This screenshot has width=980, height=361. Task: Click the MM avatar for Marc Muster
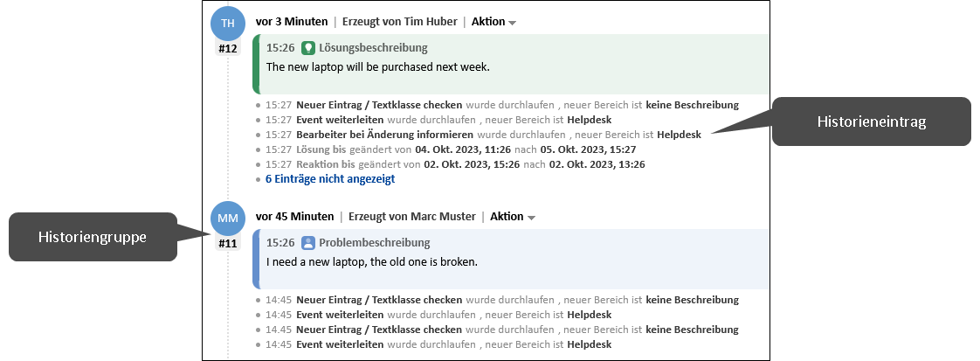tap(228, 217)
